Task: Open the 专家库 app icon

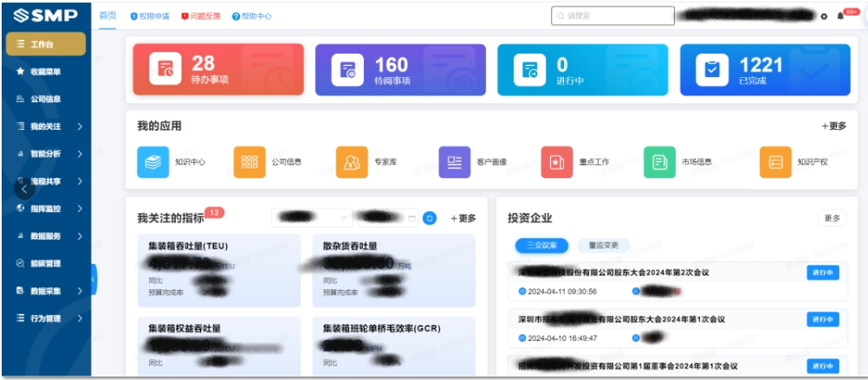Action: [x=352, y=162]
